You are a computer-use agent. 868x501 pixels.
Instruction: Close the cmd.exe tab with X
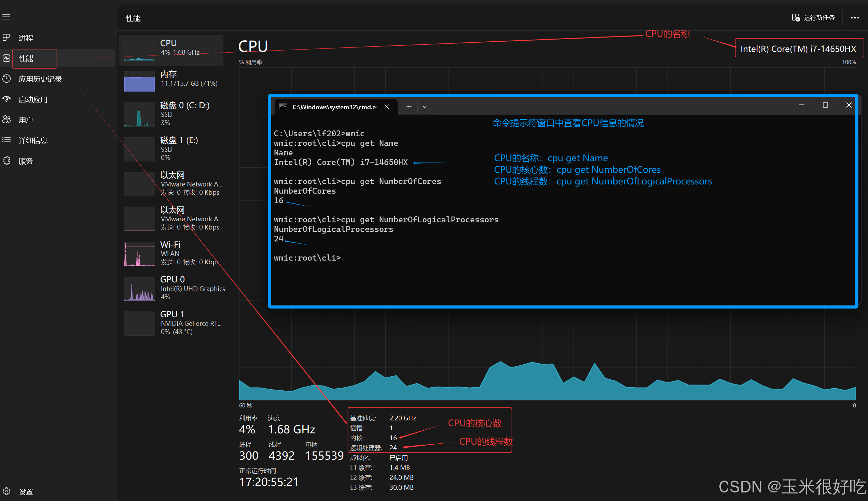(x=386, y=107)
